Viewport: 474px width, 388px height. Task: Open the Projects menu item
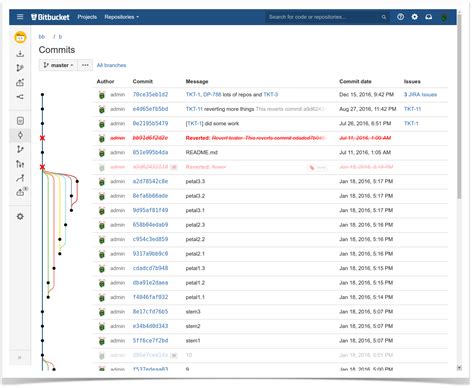87,17
